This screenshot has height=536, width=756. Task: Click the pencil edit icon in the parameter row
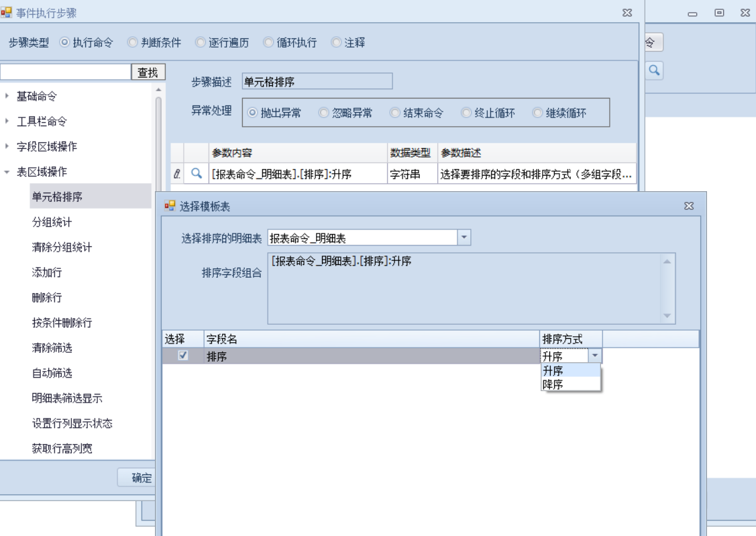tap(177, 174)
